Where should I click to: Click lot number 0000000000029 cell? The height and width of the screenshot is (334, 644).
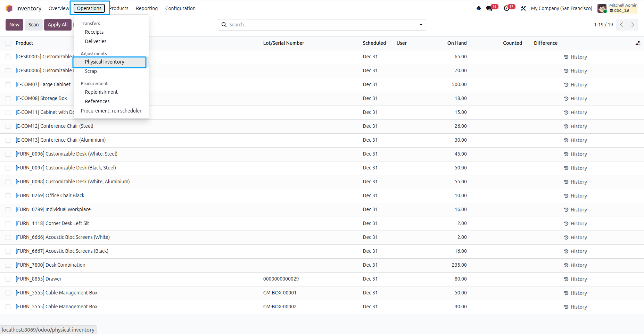[281, 279]
